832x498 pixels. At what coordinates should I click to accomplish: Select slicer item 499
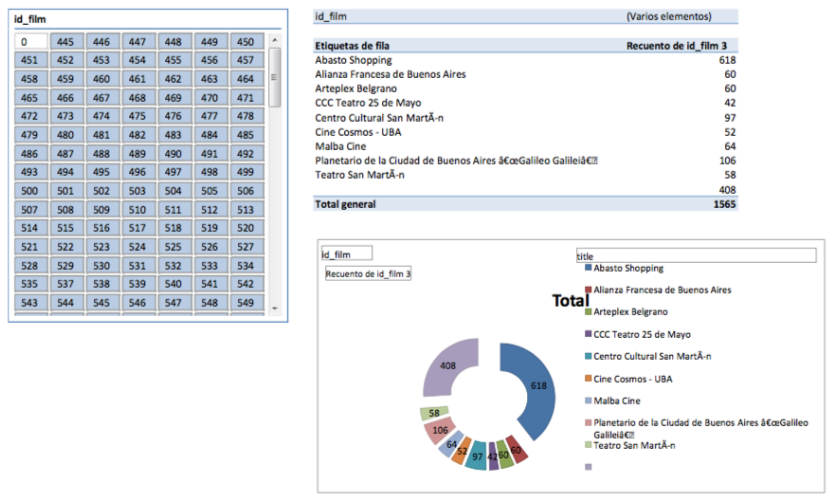246,172
